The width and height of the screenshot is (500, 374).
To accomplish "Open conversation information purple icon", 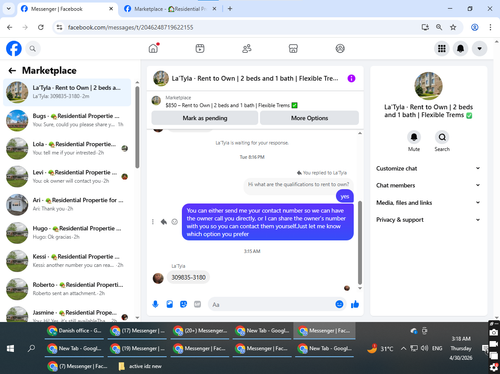I will 351,78.
